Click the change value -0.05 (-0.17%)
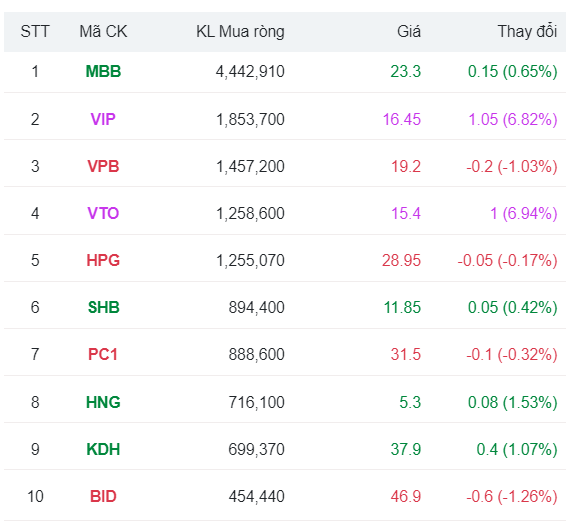Viewport: 567px width, 524px height. tap(507, 260)
